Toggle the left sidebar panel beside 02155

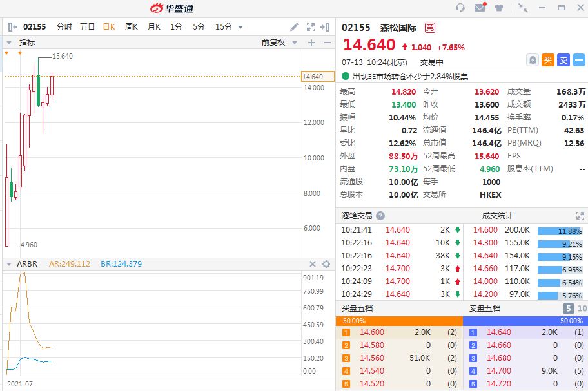12,27
